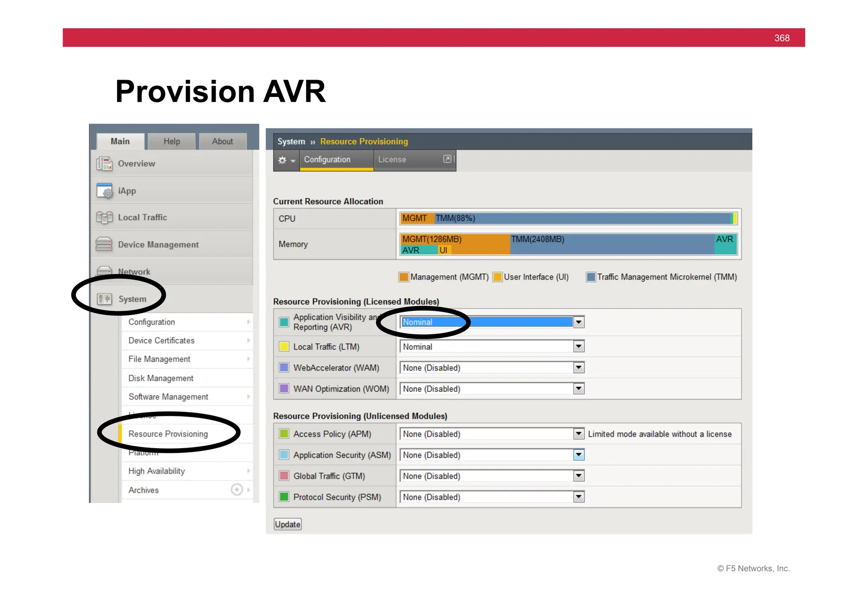Click the LTM yellow color indicator
Image resolution: width=868 pixels, height=613 pixels.
click(x=284, y=347)
